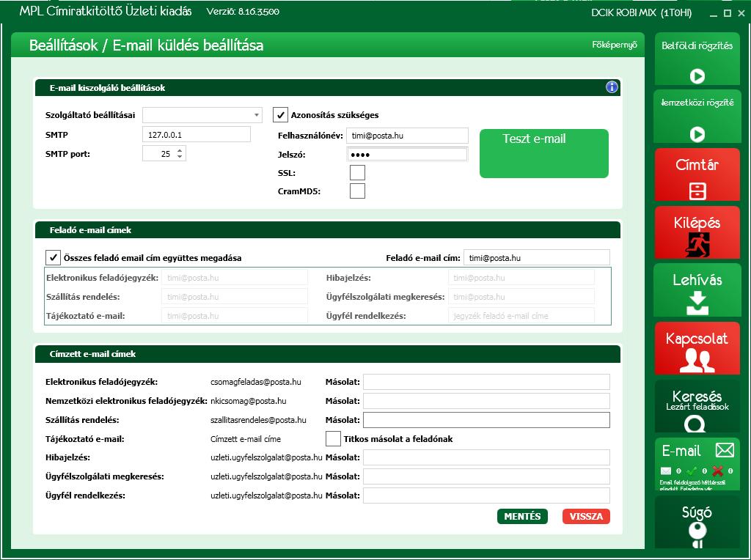
Task: Enable the CramMD5 checkbox
Action: tap(357, 191)
